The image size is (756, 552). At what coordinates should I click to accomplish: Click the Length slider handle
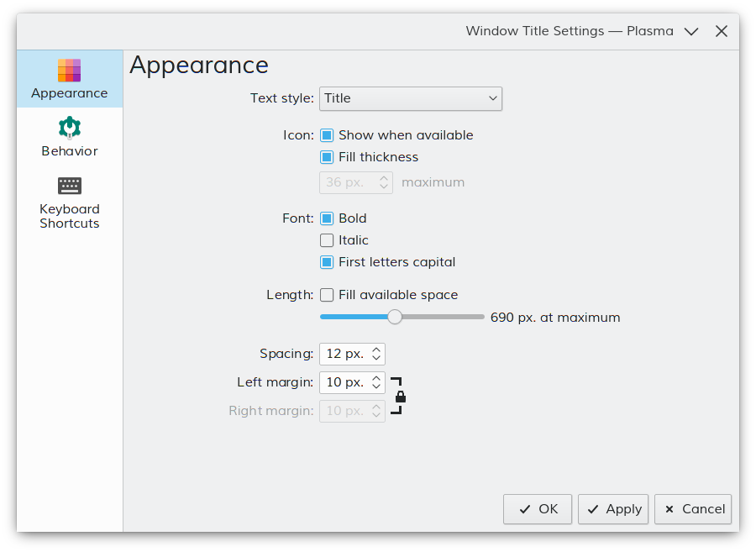click(395, 317)
